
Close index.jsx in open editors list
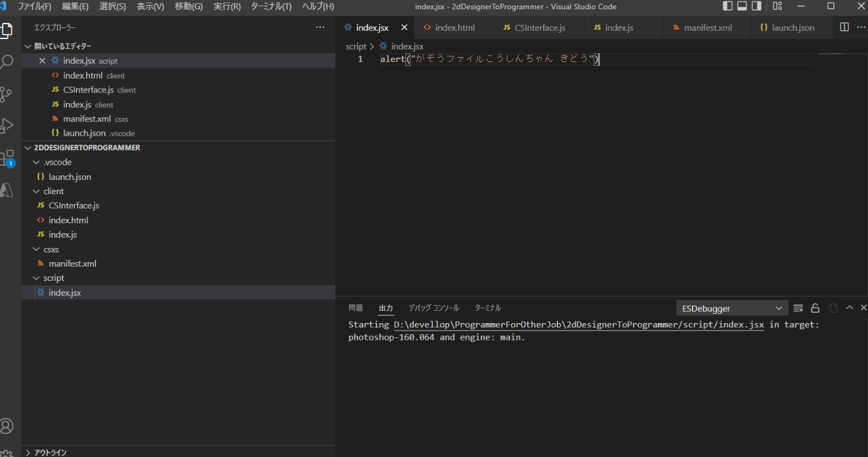(42, 61)
